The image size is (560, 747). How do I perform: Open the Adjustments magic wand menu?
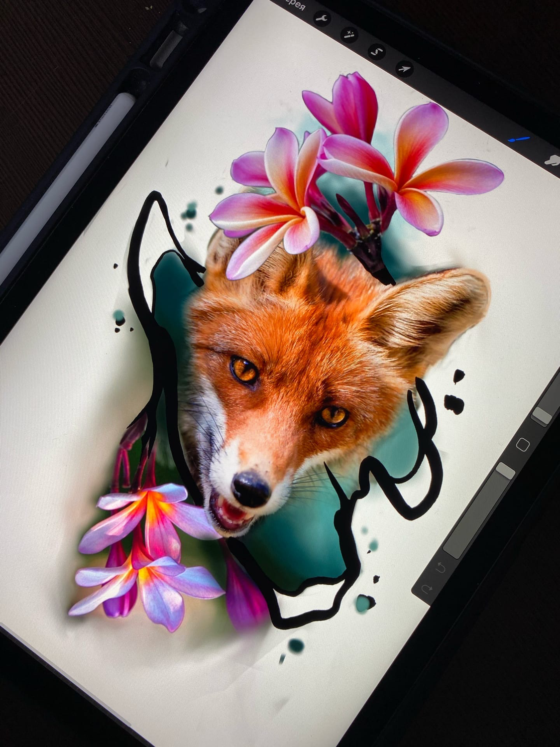tap(350, 34)
